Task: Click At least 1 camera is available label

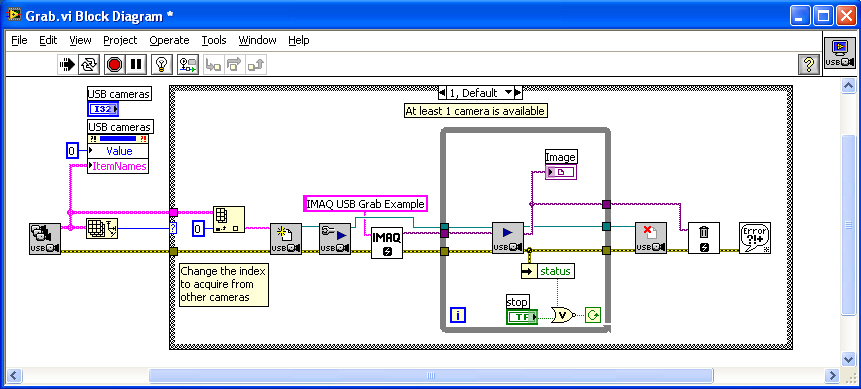Action: [x=476, y=111]
